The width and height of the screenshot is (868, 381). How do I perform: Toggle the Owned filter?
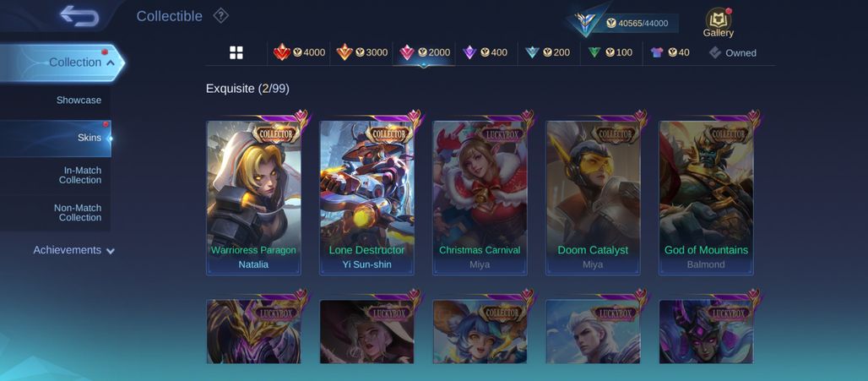coord(732,52)
